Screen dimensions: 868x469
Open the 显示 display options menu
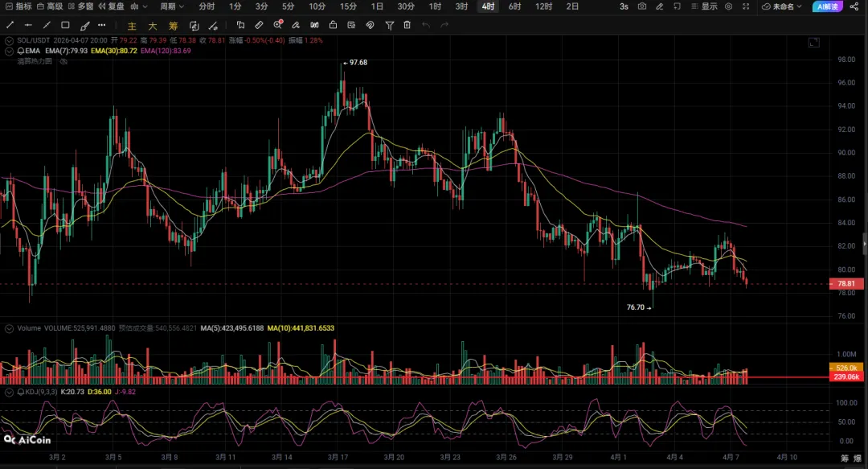704,6
